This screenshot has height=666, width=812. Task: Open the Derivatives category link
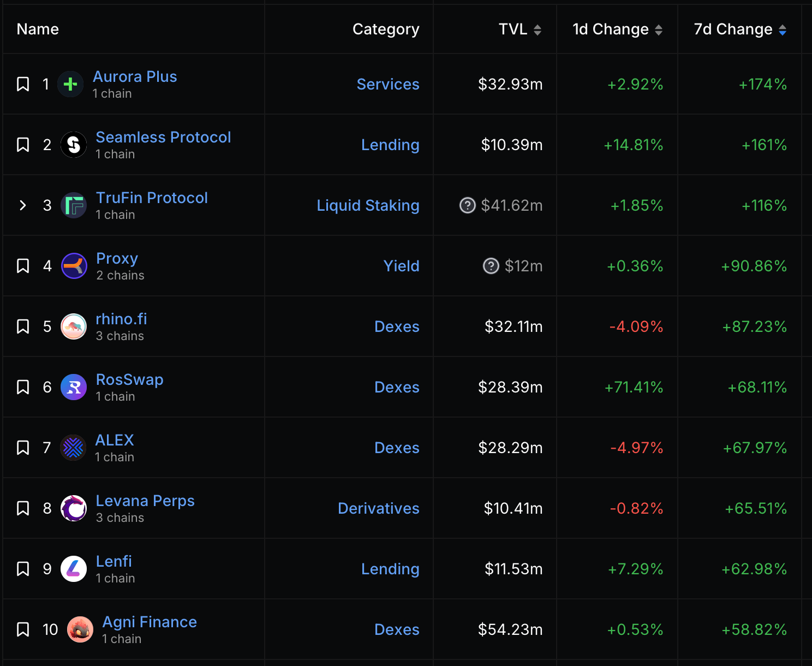[x=379, y=508]
